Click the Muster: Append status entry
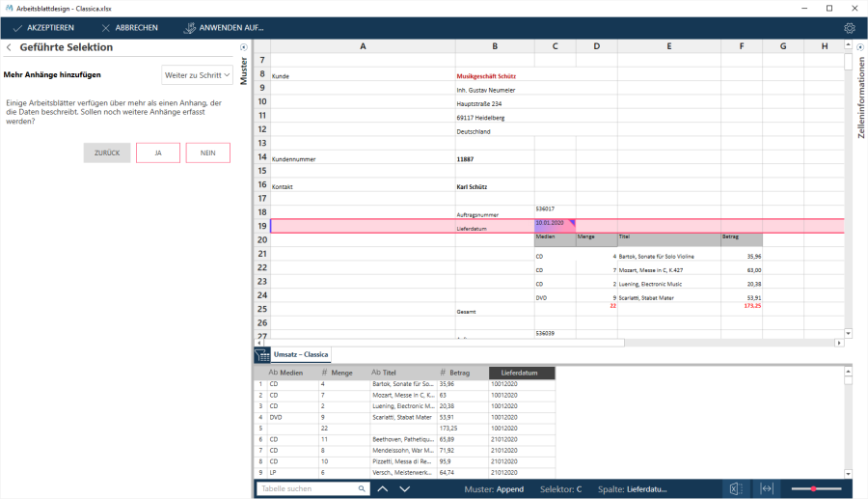 pyautogui.click(x=494, y=489)
